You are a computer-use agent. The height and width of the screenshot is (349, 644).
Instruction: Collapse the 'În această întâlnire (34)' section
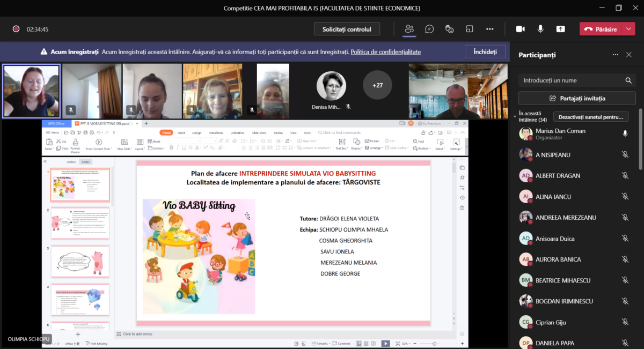click(516, 115)
